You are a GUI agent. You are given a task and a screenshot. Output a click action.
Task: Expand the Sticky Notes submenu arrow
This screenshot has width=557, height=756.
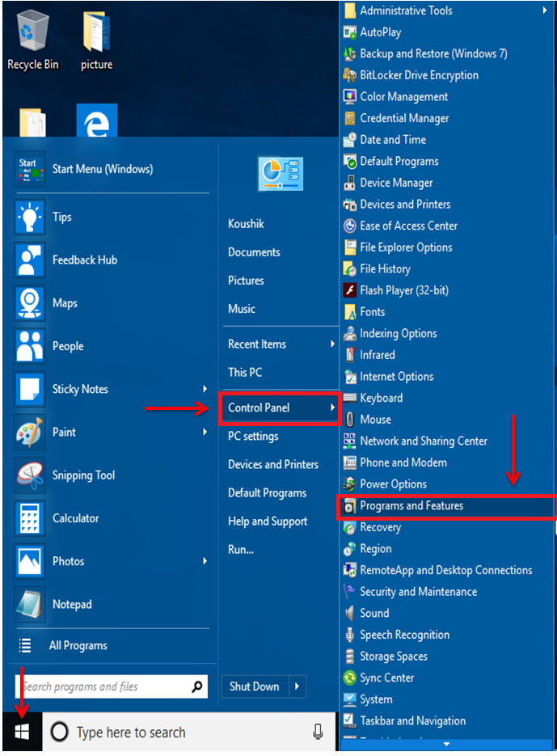pyautogui.click(x=205, y=389)
